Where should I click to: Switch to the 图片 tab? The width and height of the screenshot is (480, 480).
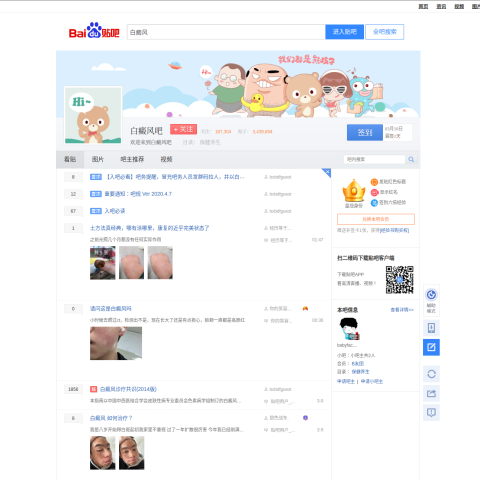[98, 159]
